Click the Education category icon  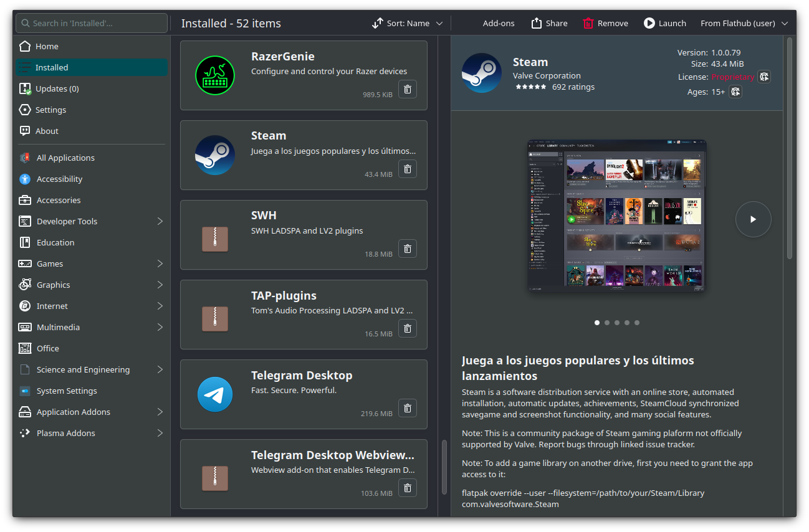25,242
